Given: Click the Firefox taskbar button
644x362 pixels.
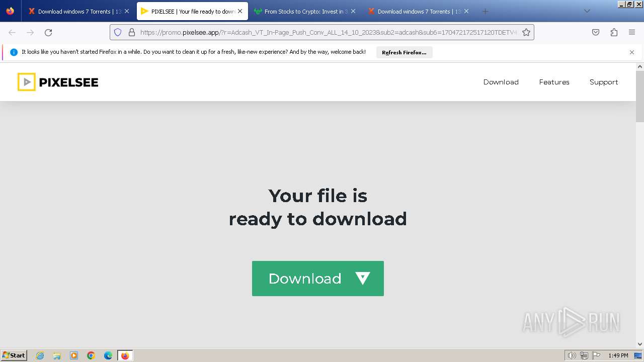Looking at the screenshot, I should pyautogui.click(x=125, y=355).
